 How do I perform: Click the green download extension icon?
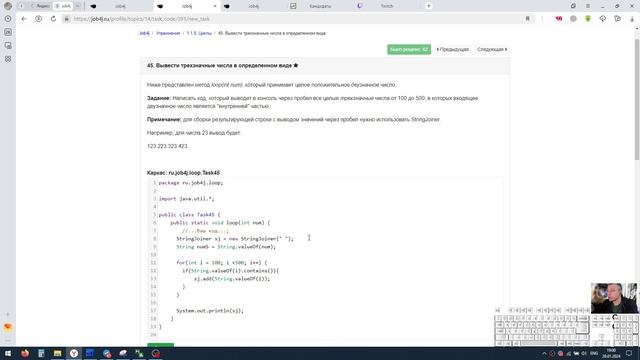(x=588, y=19)
